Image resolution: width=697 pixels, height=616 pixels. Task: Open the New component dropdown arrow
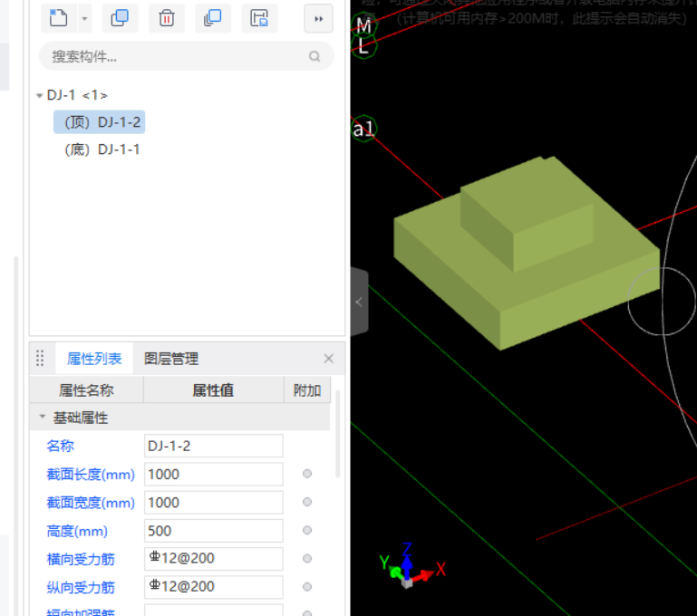(x=84, y=19)
